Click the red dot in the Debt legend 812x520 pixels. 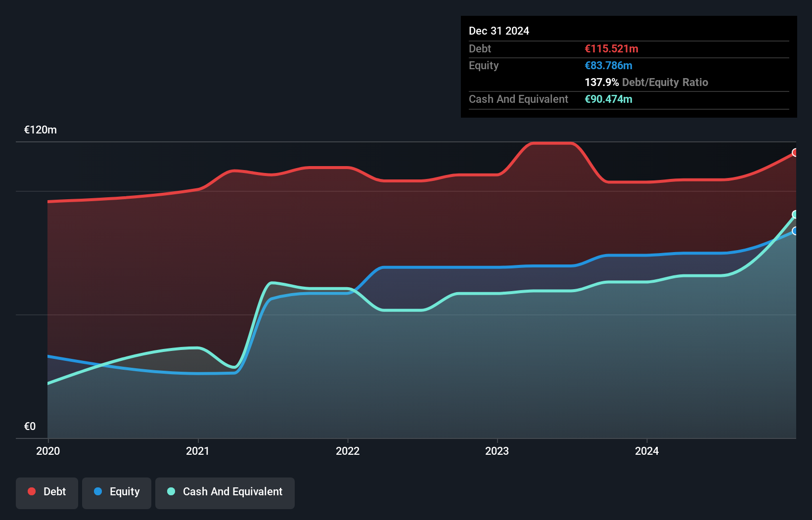[x=32, y=491]
